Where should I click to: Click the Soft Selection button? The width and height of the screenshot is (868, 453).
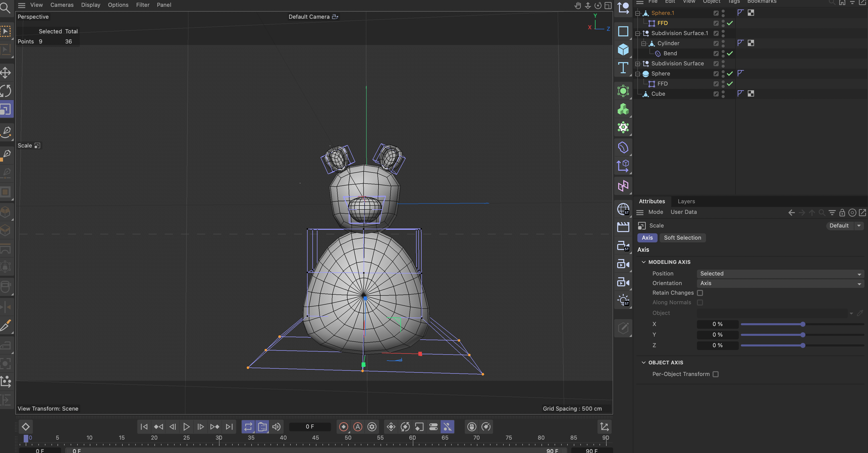point(682,238)
